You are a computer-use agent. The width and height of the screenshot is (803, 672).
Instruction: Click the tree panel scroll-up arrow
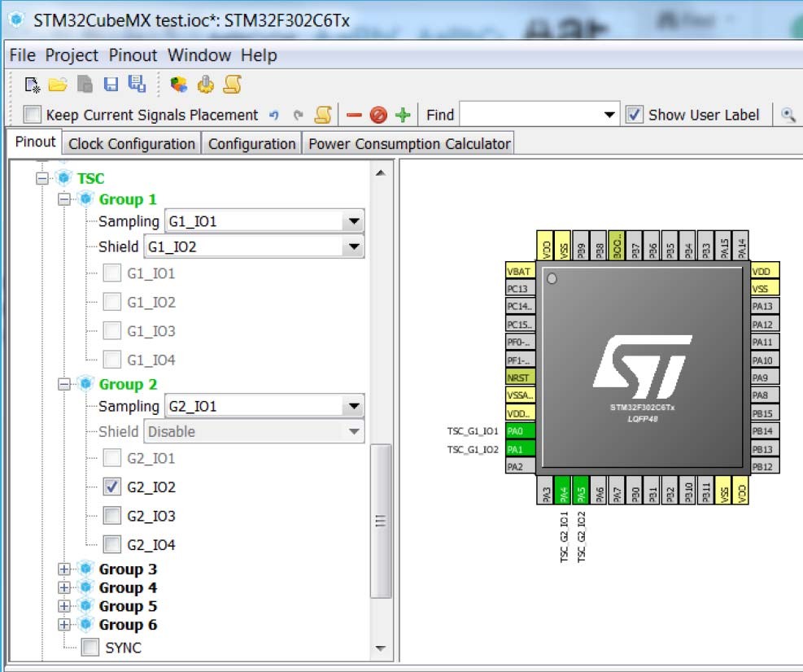click(380, 173)
